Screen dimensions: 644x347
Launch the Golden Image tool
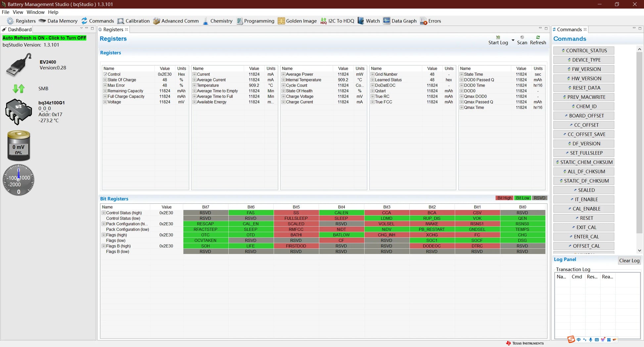[x=281, y=21]
